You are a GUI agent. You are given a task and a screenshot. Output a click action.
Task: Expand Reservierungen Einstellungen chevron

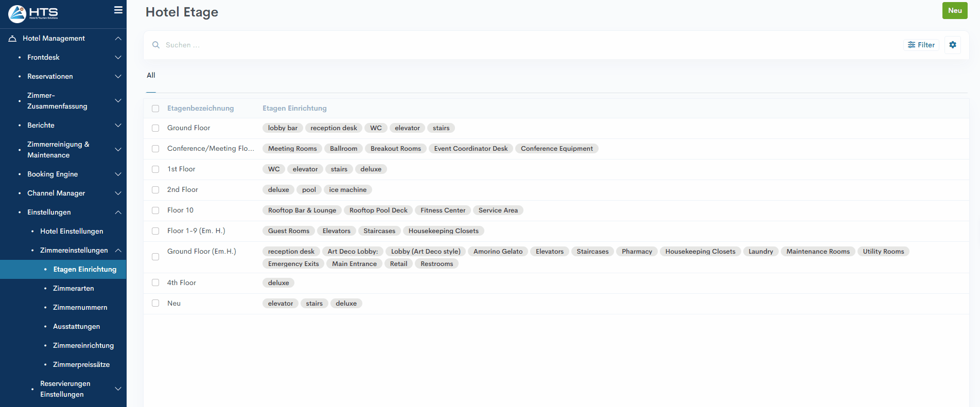(x=118, y=389)
